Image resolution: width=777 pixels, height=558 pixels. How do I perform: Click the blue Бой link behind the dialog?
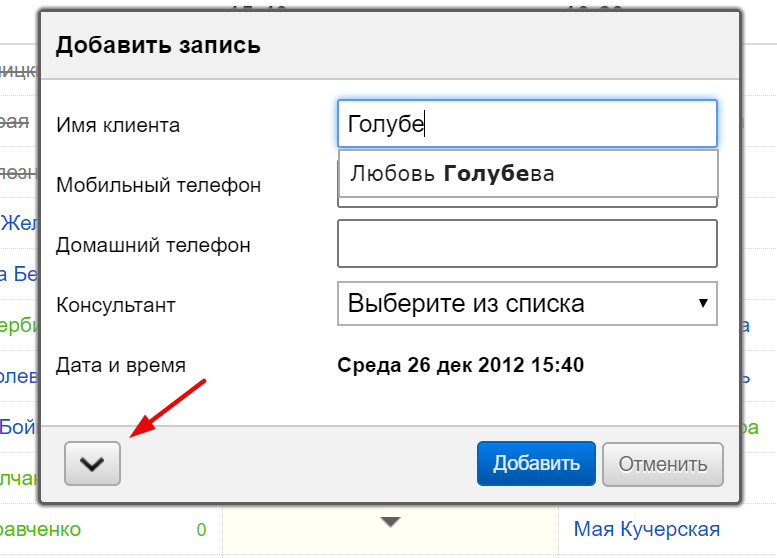coord(17,426)
